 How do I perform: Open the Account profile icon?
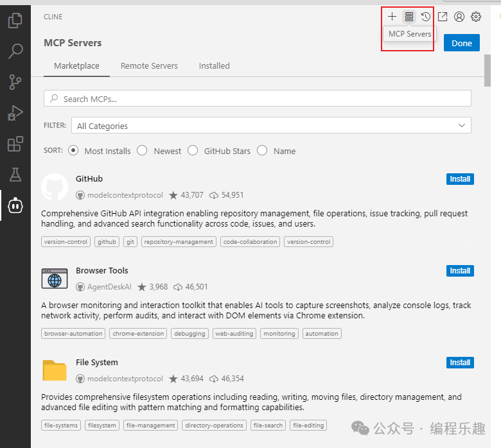click(x=459, y=16)
